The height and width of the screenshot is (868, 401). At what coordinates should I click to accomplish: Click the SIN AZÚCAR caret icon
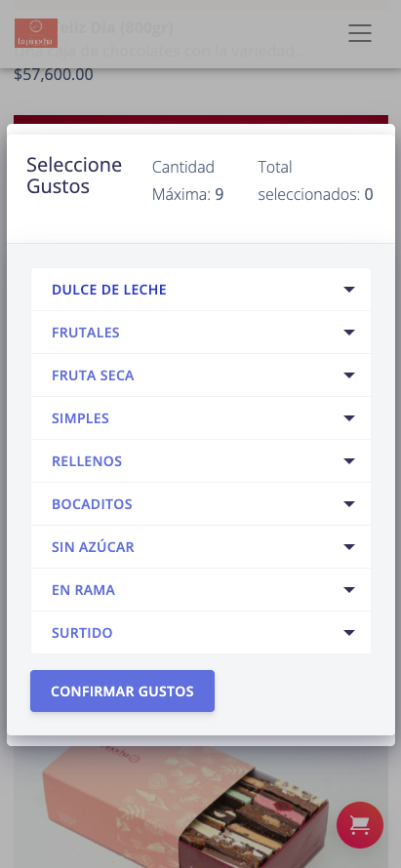tap(349, 547)
